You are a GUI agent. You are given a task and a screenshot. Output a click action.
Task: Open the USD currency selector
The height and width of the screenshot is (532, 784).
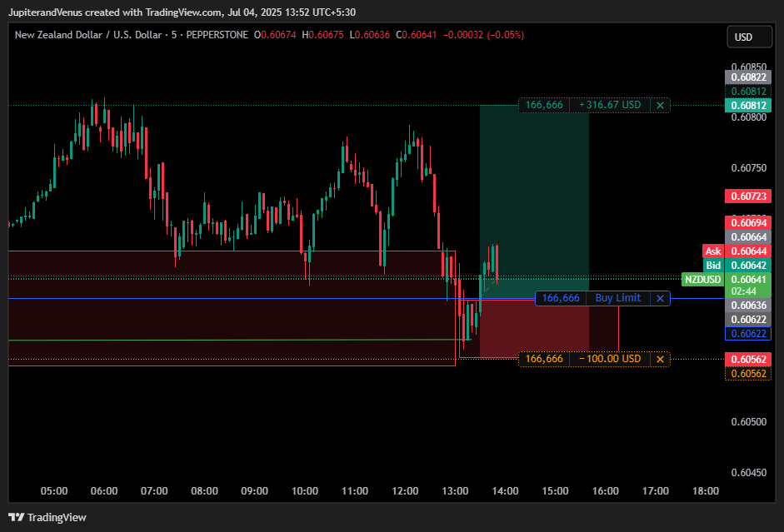point(749,37)
